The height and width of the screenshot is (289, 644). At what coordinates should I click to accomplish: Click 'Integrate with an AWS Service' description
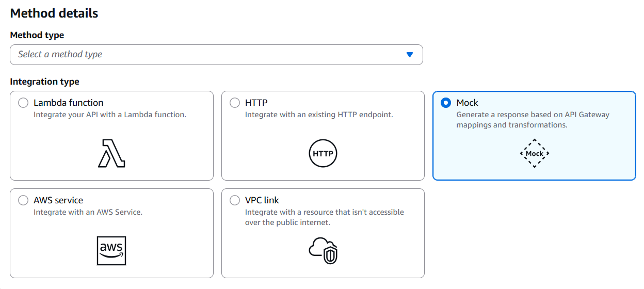coord(88,212)
